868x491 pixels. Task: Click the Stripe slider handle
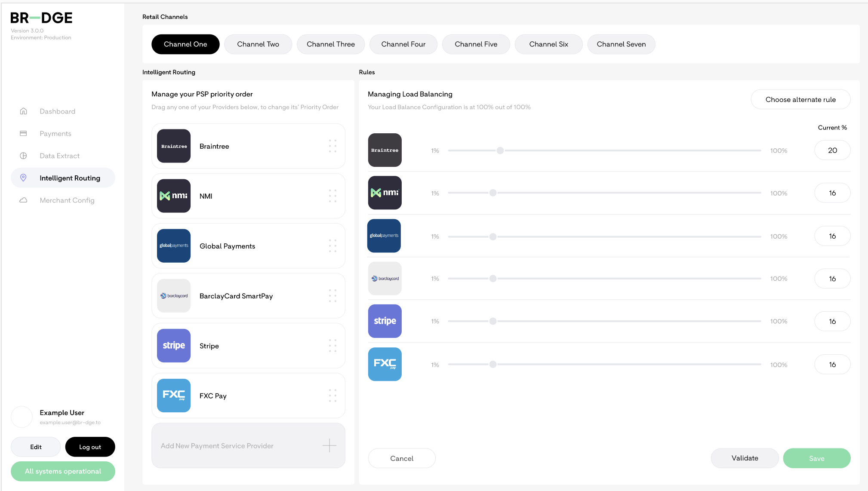tap(493, 321)
